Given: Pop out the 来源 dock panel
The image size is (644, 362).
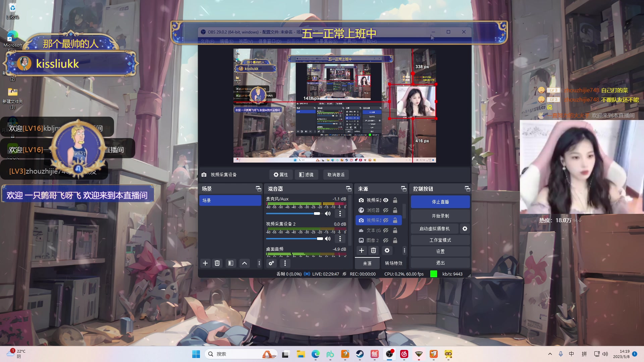Looking at the screenshot, I should (404, 189).
